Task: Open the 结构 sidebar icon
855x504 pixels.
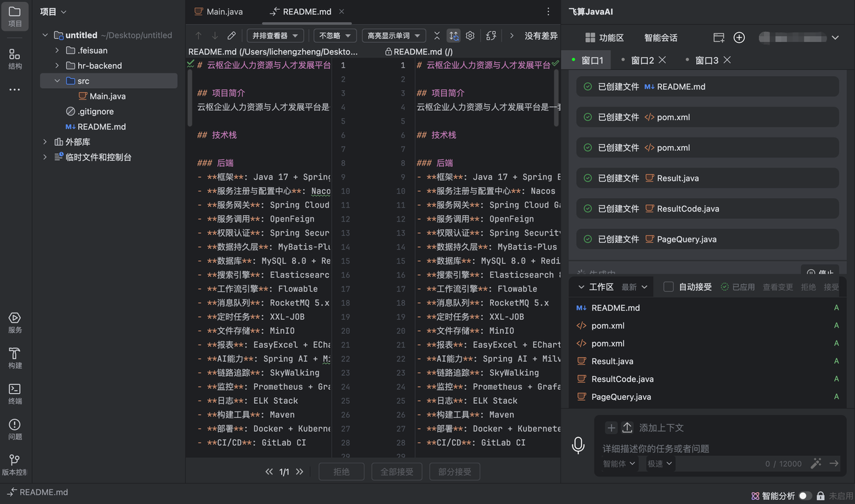Action: [15, 59]
